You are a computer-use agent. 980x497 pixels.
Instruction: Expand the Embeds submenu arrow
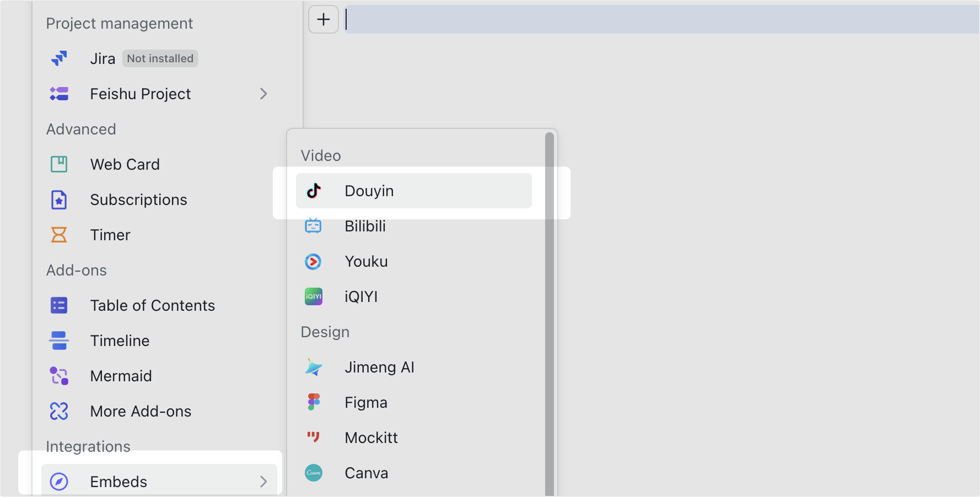click(x=263, y=482)
